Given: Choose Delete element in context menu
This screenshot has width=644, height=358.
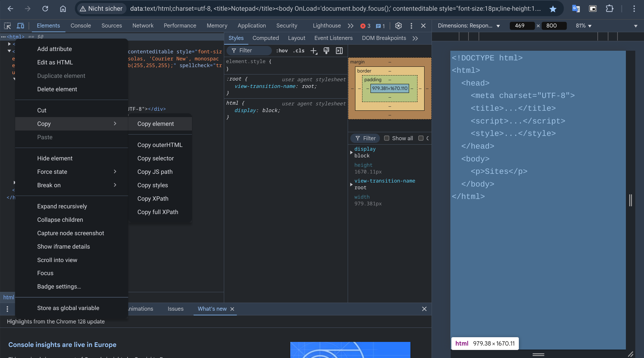Looking at the screenshot, I should [x=57, y=89].
